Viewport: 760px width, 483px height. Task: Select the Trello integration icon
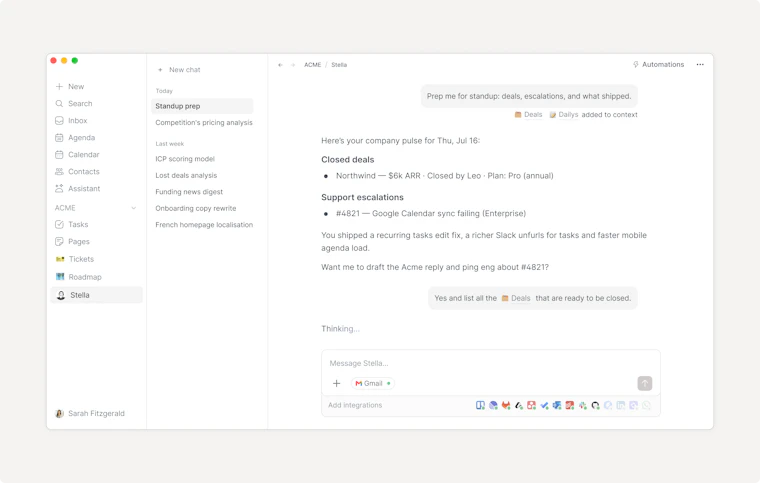tap(480, 405)
